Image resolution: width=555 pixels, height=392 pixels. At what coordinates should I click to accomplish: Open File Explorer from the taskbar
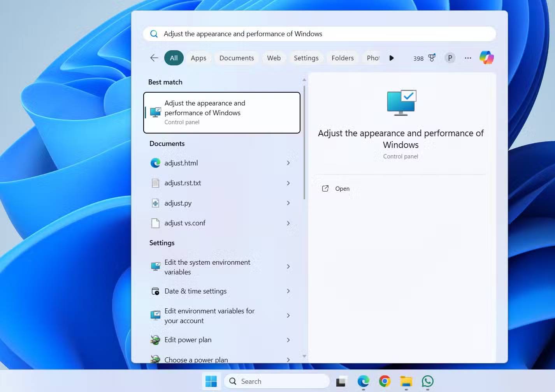click(406, 381)
